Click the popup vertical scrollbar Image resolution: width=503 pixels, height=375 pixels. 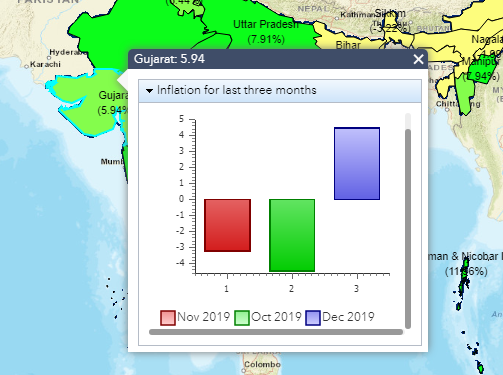[x=408, y=229]
